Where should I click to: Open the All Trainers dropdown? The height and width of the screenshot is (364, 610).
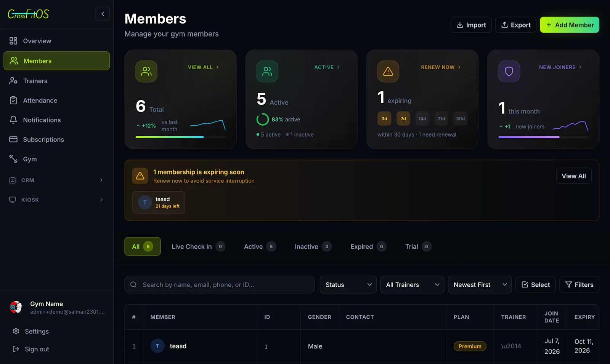tap(413, 284)
